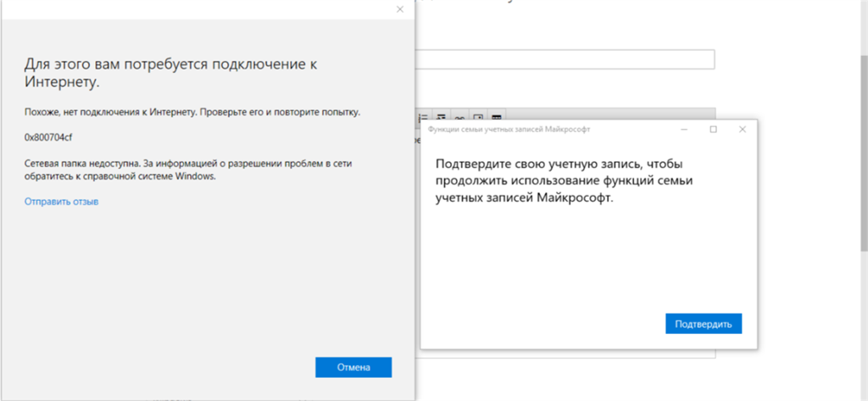This screenshot has height=401, width=868.
Task: Click the insert link icon in editor toolbar
Action: pyautogui.click(x=460, y=116)
